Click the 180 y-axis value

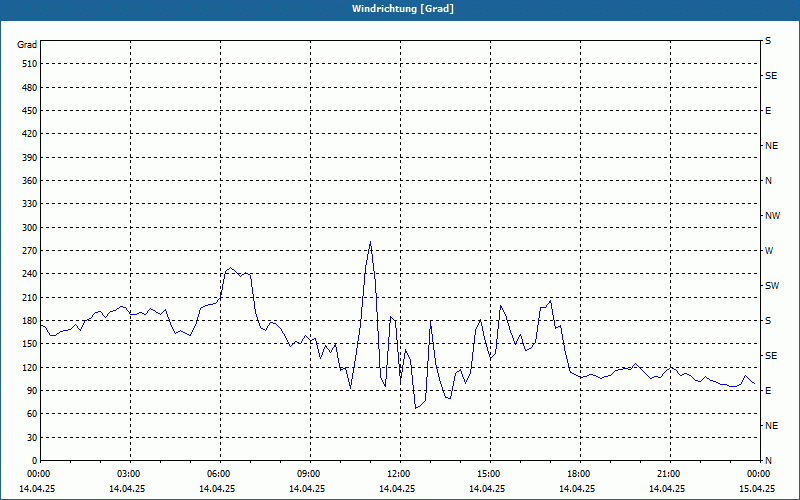click(x=30, y=321)
